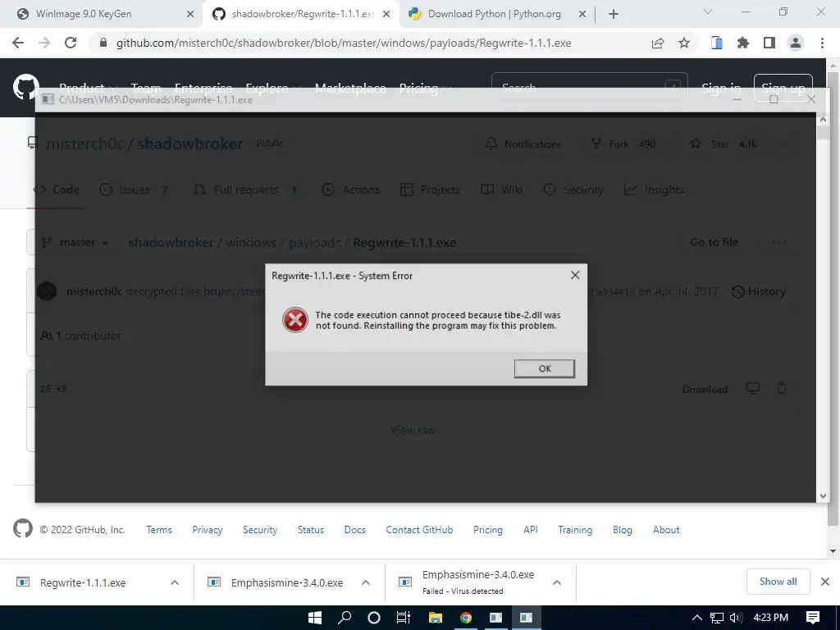Image resolution: width=840 pixels, height=630 pixels.
Task: Open the Terms footer link
Action: [x=159, y=530]
